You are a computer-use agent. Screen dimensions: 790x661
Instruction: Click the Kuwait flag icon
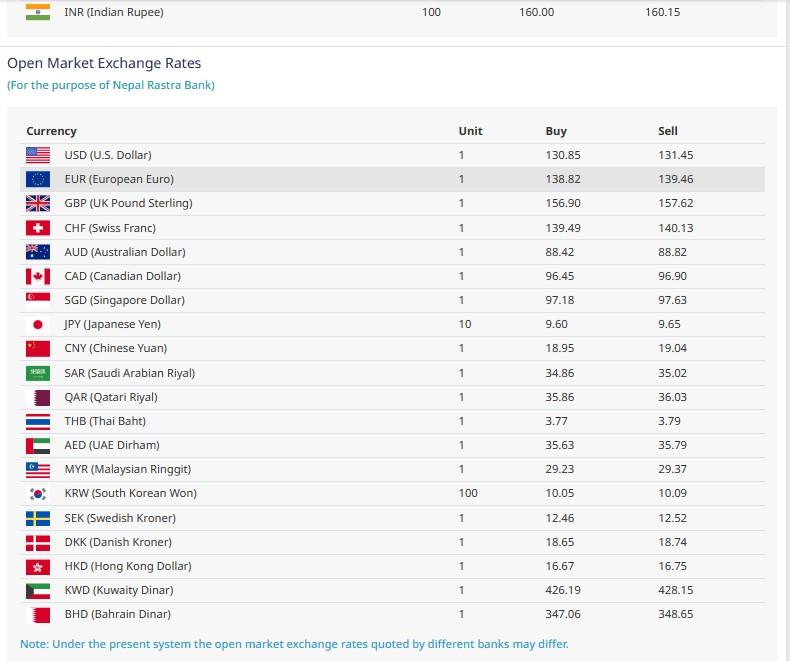(x=38, y=590)
